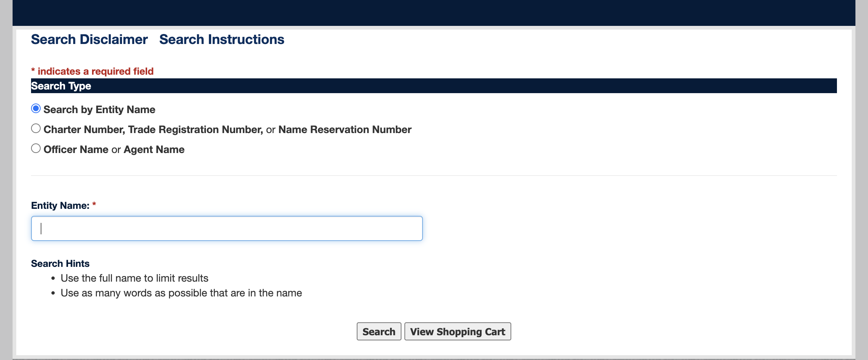Click the red asterisk beside Entity Name
Viewport: 868px width, 360px height.
[x=94, y=204]
